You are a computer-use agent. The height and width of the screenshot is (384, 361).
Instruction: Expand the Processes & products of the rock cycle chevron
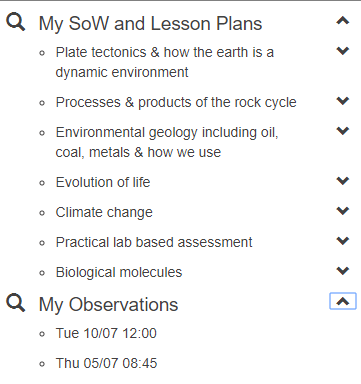(343, 101)
